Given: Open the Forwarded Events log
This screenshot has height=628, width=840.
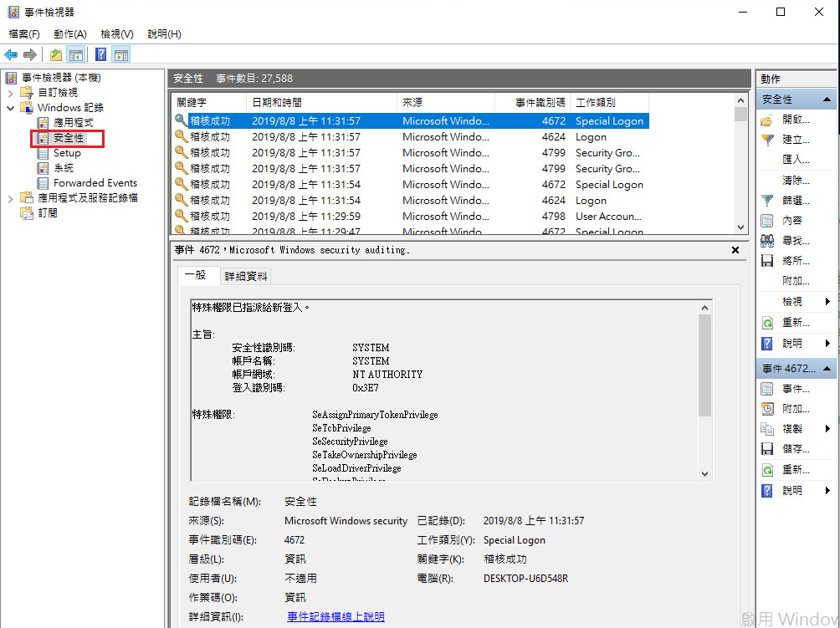Looking at the screenshot, I should point(95,183).
